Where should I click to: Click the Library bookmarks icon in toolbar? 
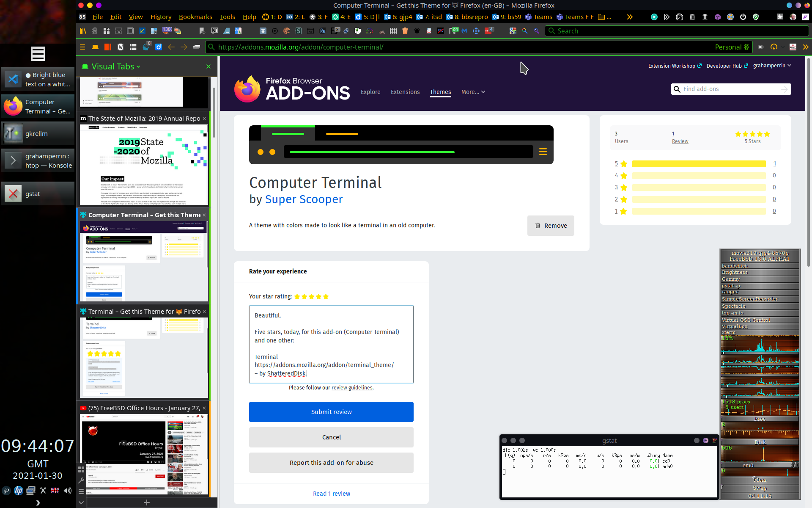point(83,31)
